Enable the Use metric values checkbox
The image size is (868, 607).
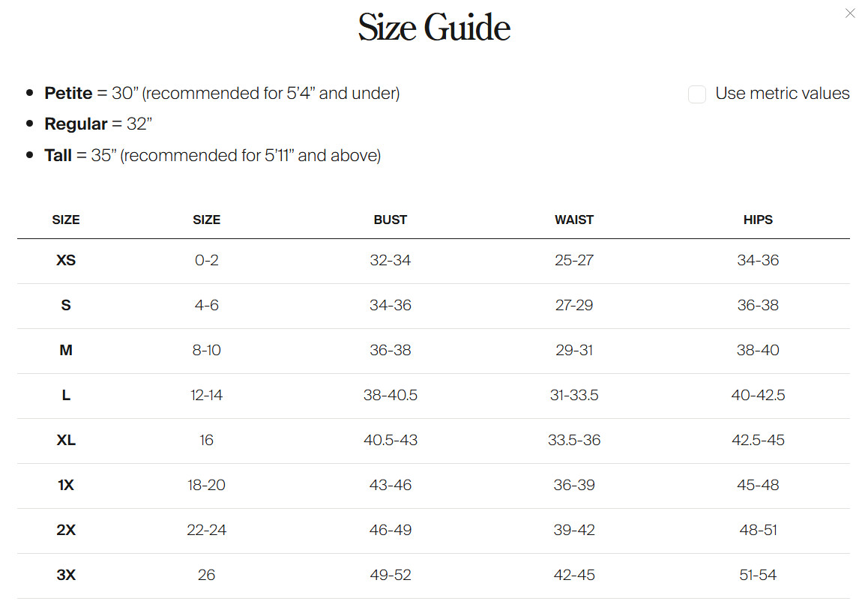pyautogui.click(x=697, y=94)
